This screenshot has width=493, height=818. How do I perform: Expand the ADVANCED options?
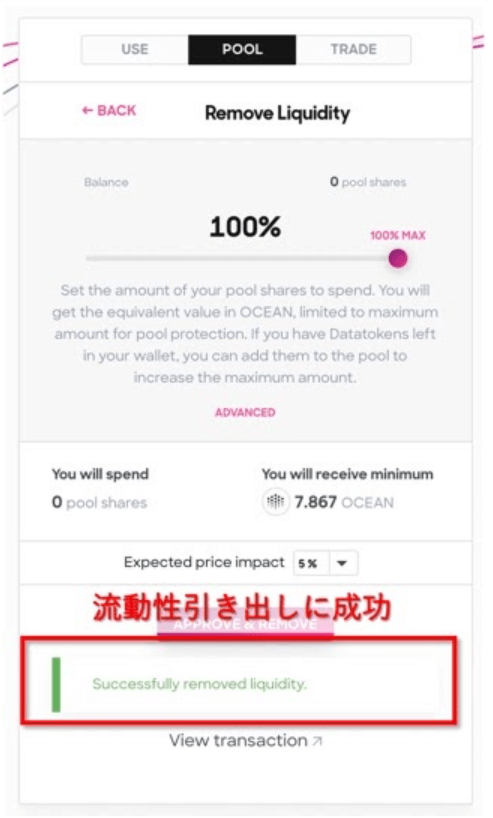[245, 412]
